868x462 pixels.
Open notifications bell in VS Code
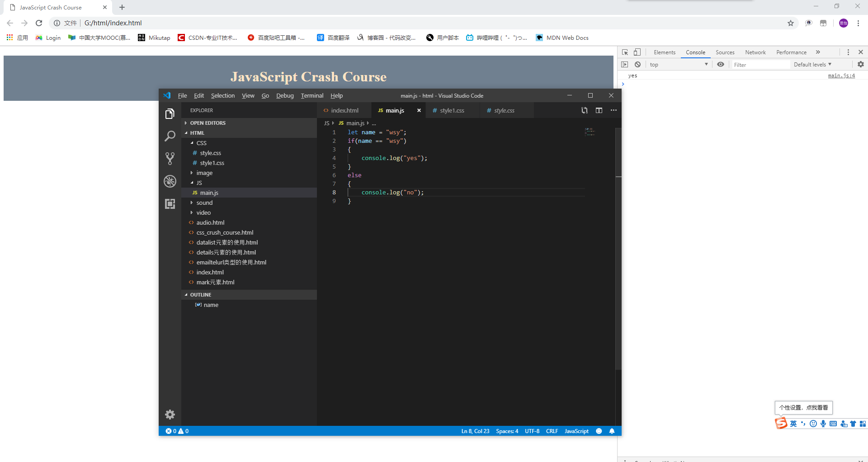tap(612, 431)
